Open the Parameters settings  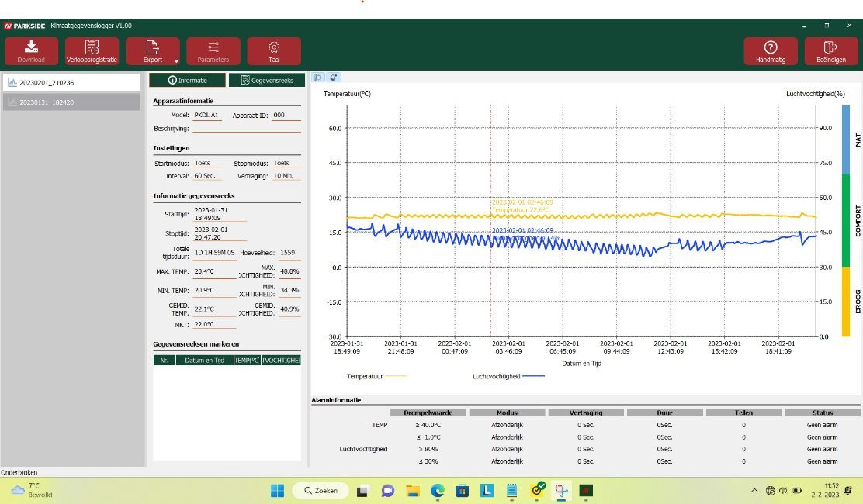point(213,51)
